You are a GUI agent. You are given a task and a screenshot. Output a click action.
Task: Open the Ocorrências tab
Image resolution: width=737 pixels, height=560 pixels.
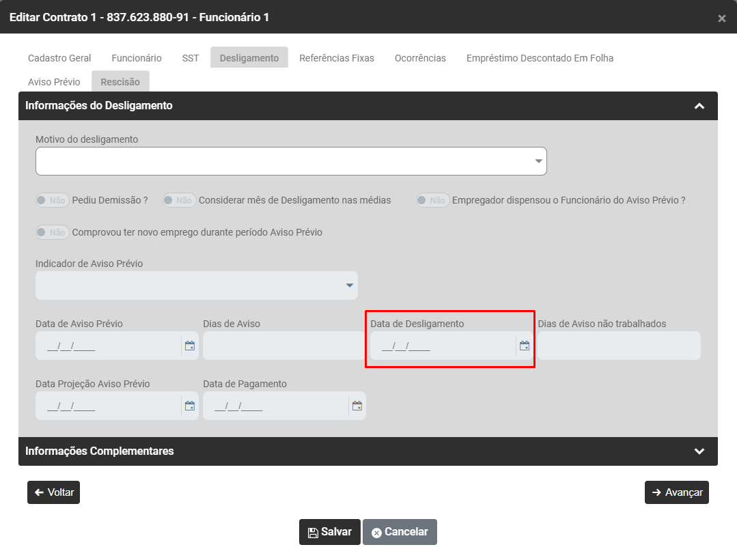click(x=420, y=59)
